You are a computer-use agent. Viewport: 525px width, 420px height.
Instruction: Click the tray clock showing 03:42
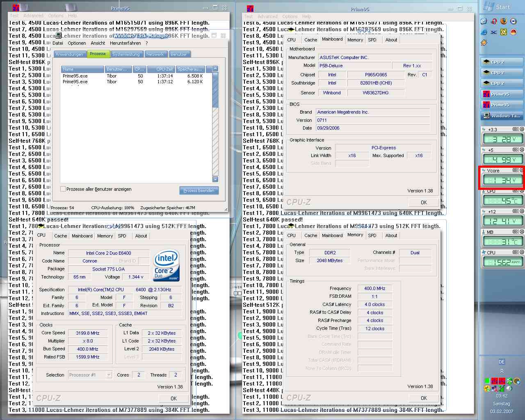pos(502,396)
